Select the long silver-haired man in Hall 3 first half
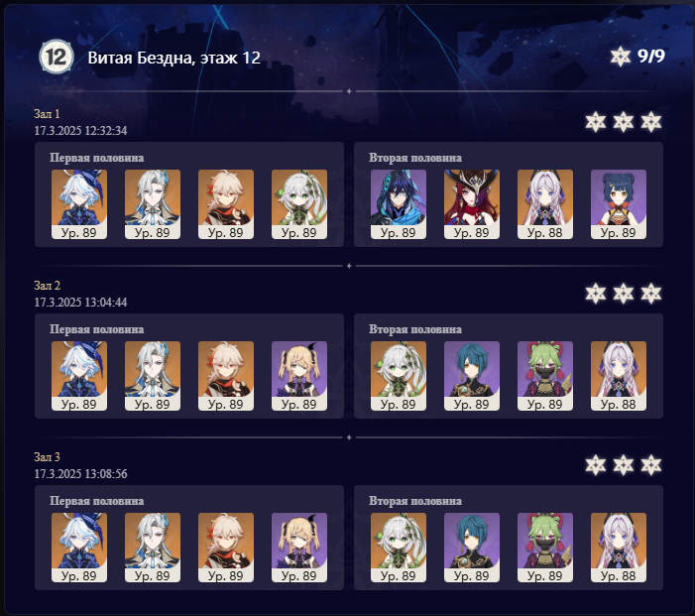Screen dimensions: 695x616 click(153, 548)
